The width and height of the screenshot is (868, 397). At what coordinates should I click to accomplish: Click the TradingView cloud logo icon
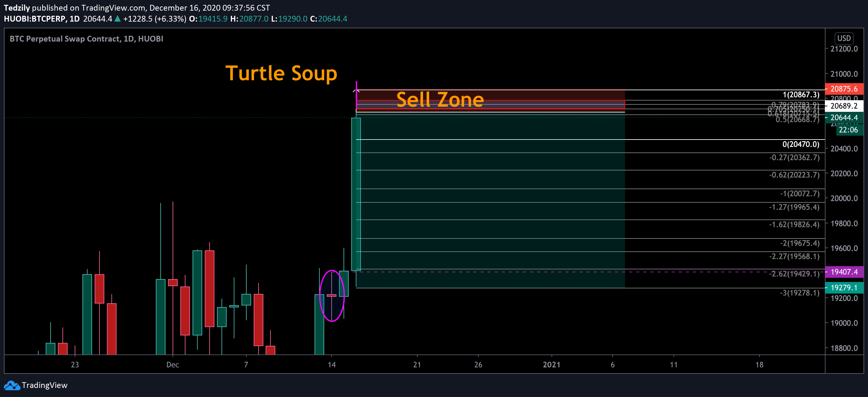[x=12, y=385]
